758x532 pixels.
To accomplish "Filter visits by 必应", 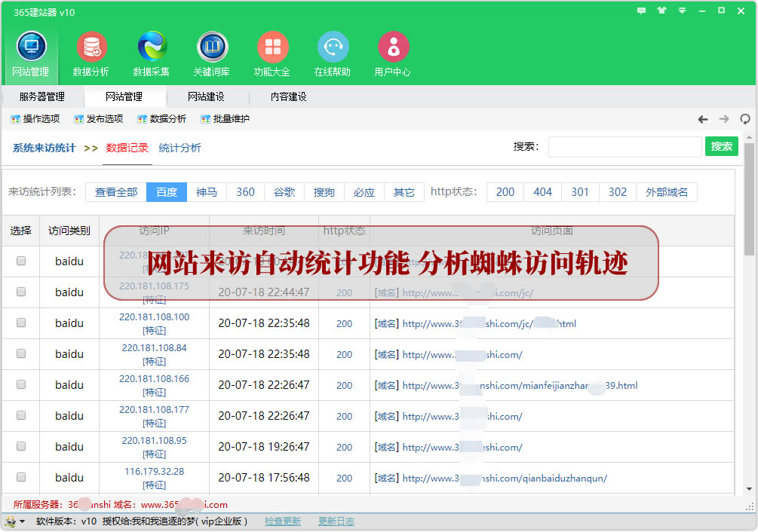I will pos(364,192).
